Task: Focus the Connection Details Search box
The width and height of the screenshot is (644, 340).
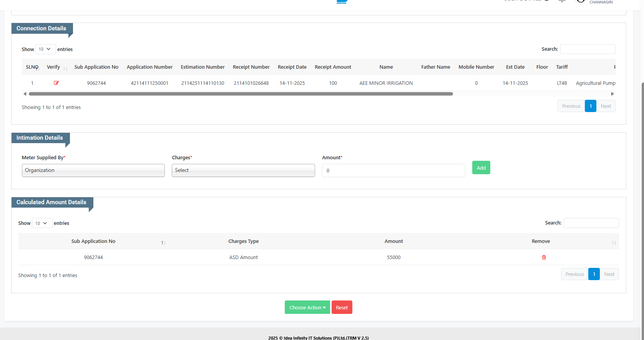Action: [x=588, y=49]
